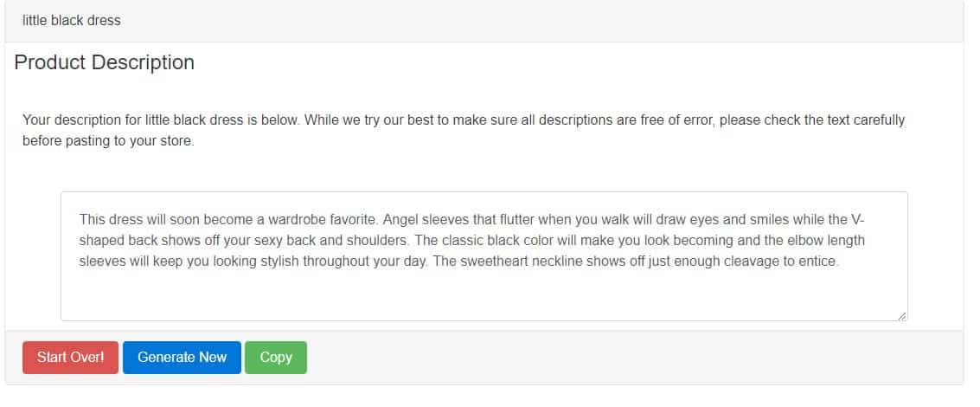
Task: Click the Product Description heading
Action: click(x=105, y=62)
